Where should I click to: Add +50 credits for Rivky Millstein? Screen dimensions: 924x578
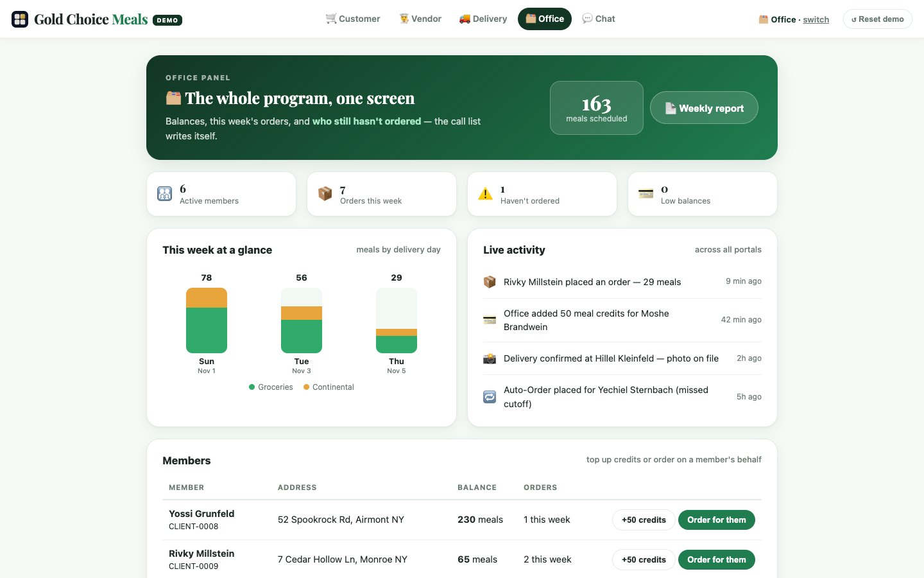644,560
